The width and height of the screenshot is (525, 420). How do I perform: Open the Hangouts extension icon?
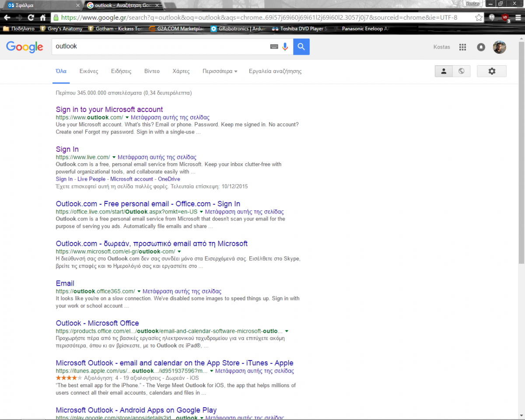(492, 17)
